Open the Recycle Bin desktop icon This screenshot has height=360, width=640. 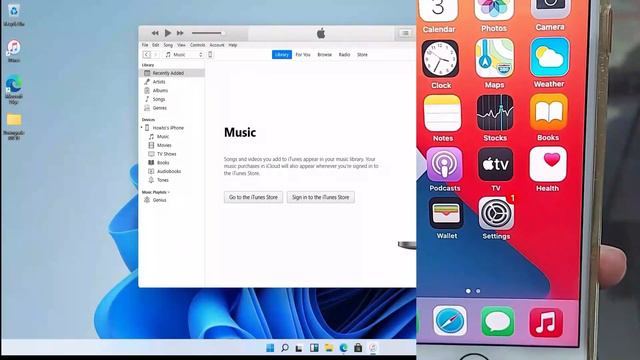pos(14,14)
